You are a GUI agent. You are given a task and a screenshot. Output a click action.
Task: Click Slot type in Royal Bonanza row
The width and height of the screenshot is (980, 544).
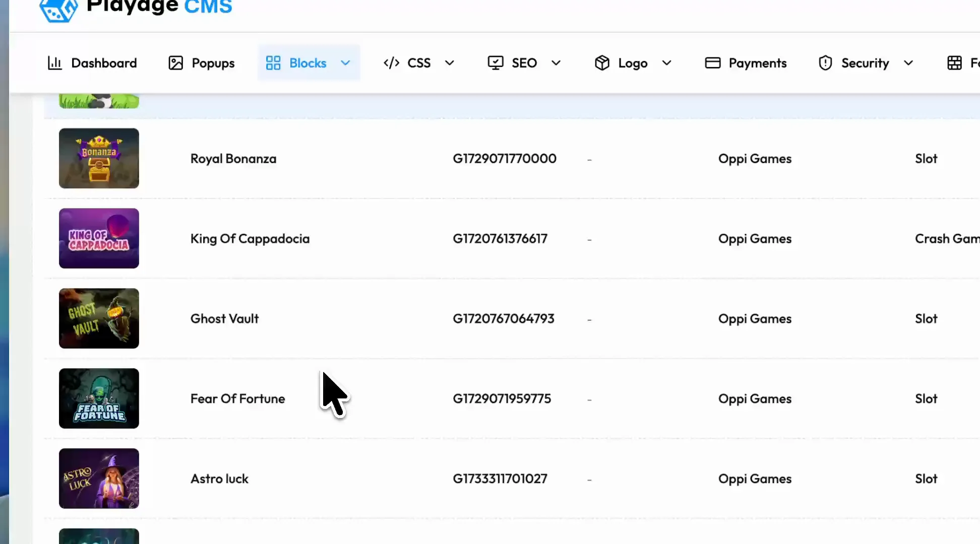926,159
